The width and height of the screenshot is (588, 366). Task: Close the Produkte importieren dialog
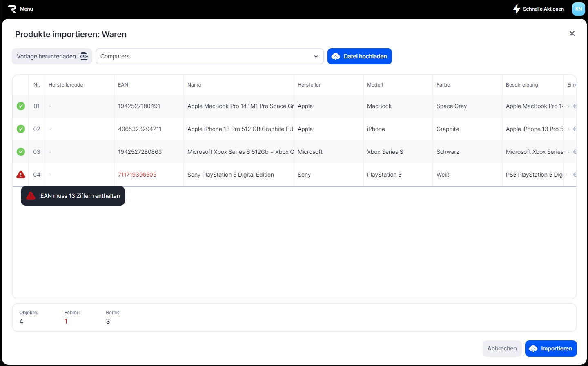[x=572, y=33]
